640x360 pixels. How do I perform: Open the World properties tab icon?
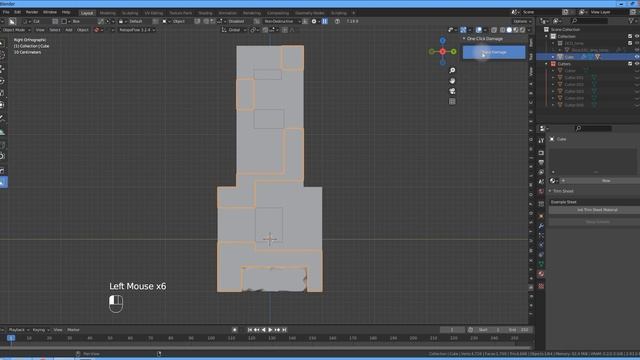(x=541, y=192)
